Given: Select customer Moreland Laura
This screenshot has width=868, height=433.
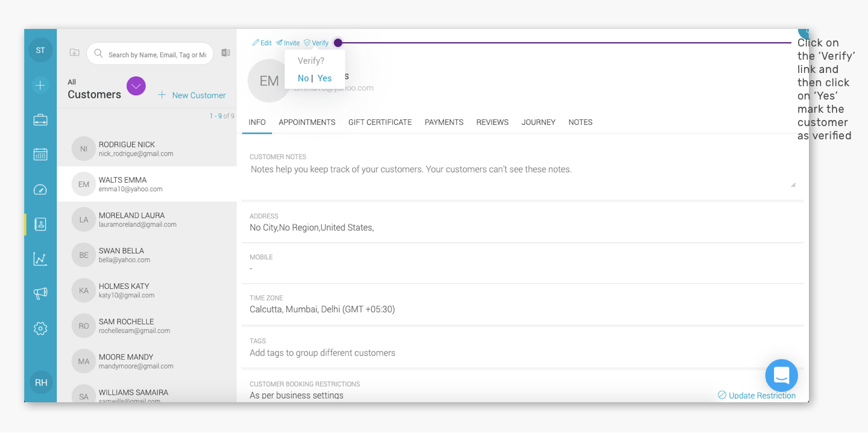Looking at the screenshot, I should point(147,220).
